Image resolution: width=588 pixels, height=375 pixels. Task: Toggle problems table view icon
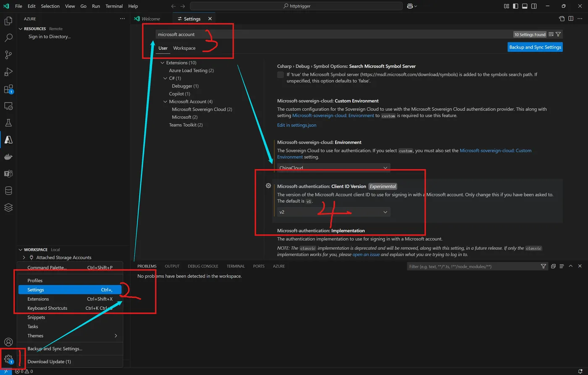coord(562,266)
